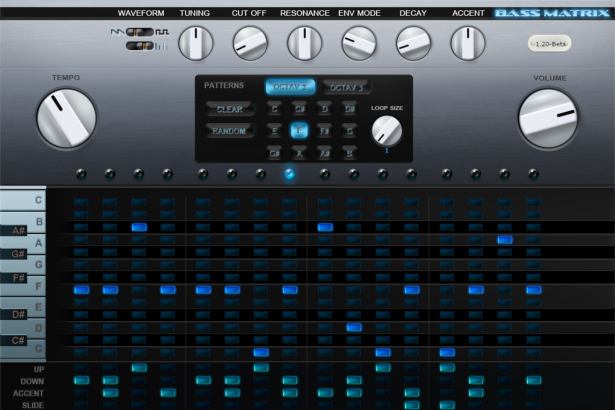Toggle the first step in F row
This screenshot has width=615, height=410.
click(x=82, y=289)
